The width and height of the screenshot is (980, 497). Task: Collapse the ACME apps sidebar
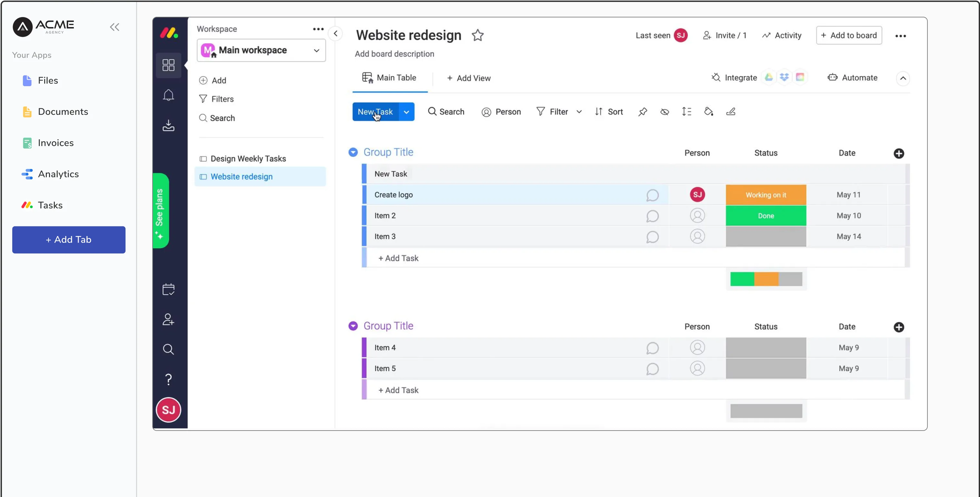[x=115, y=27]
